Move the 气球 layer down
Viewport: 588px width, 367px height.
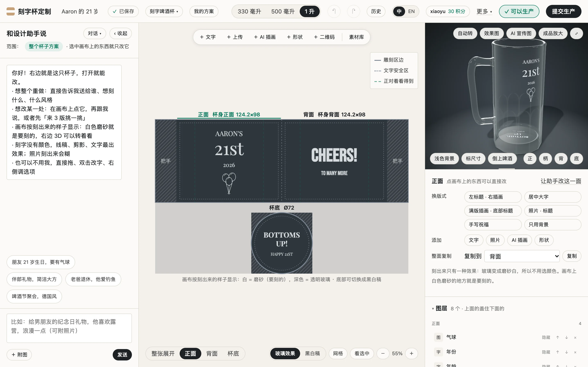[566, 337]
